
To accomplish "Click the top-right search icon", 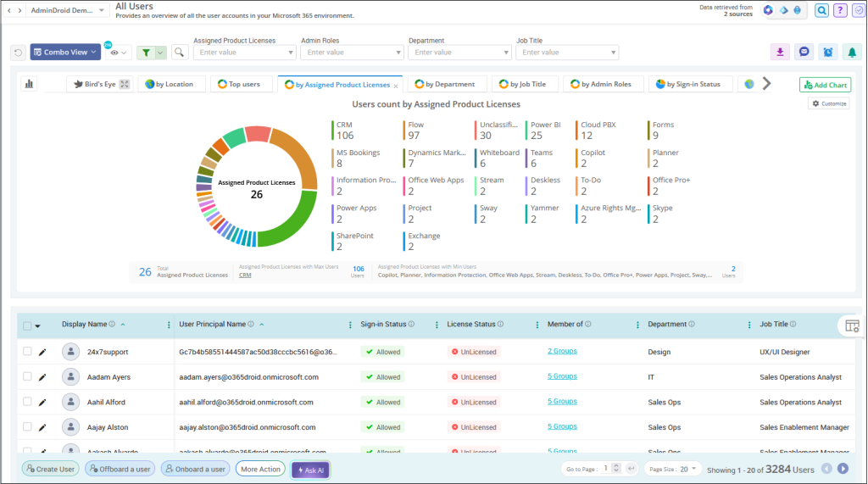I will tap(822, 10).
